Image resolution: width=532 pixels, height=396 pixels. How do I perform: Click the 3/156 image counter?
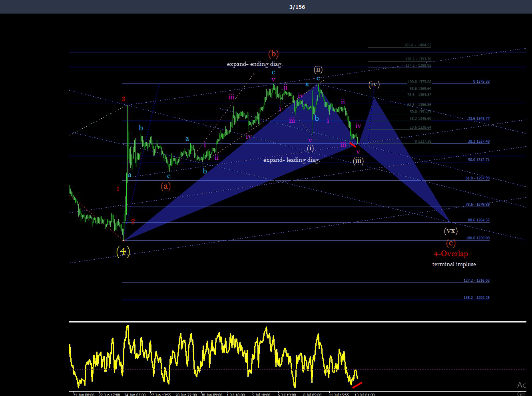point(297,7)
